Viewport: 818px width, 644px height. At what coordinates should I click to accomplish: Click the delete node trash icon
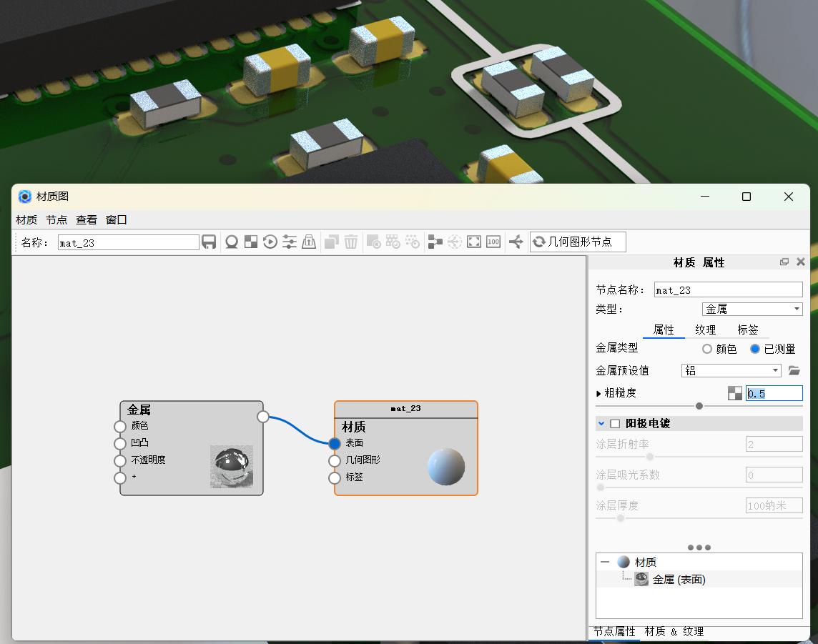(x=350, y=242)
